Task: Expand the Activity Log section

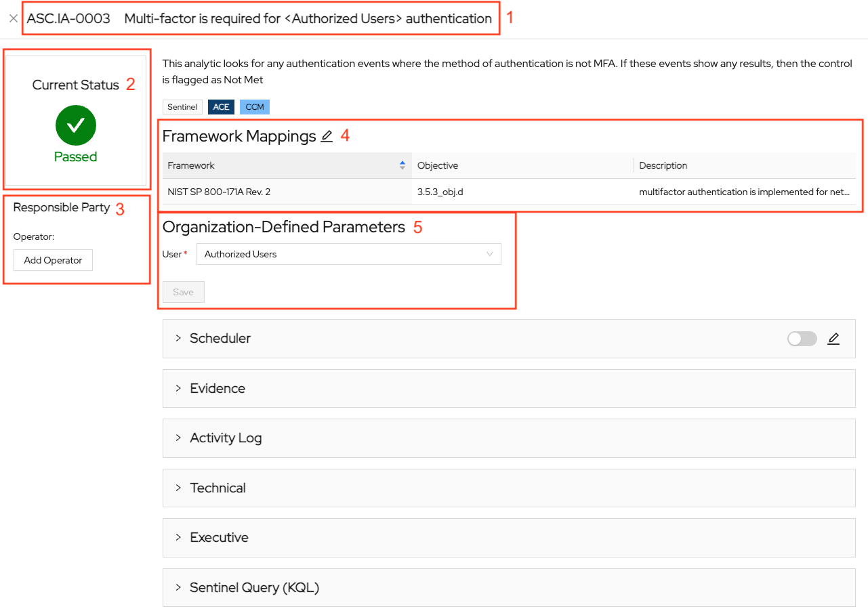Action: tap(509, 438)
